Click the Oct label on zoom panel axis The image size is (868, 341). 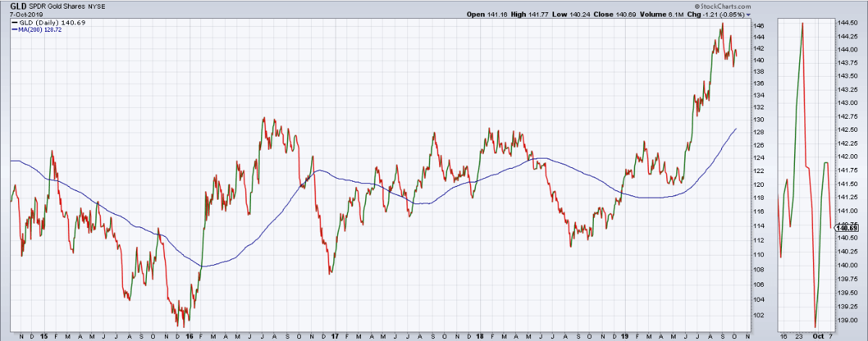818,336
